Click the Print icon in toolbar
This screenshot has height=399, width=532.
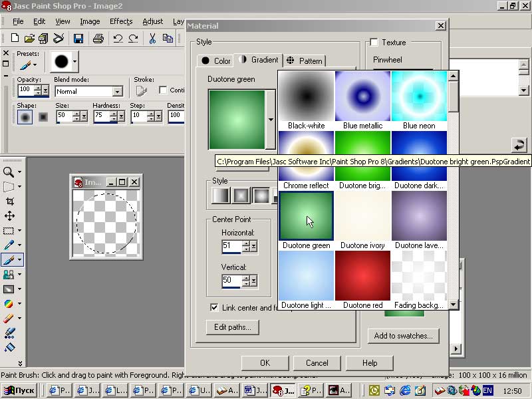click(98, 39)
